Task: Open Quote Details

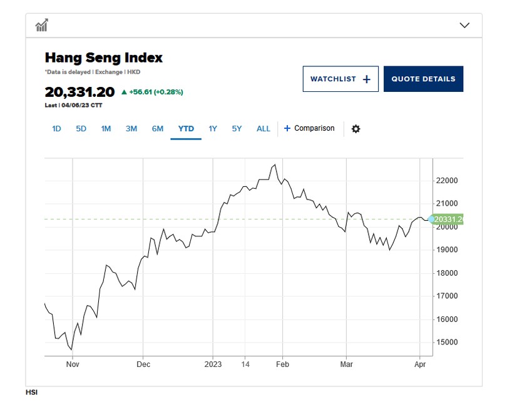Action: (423, 79)
